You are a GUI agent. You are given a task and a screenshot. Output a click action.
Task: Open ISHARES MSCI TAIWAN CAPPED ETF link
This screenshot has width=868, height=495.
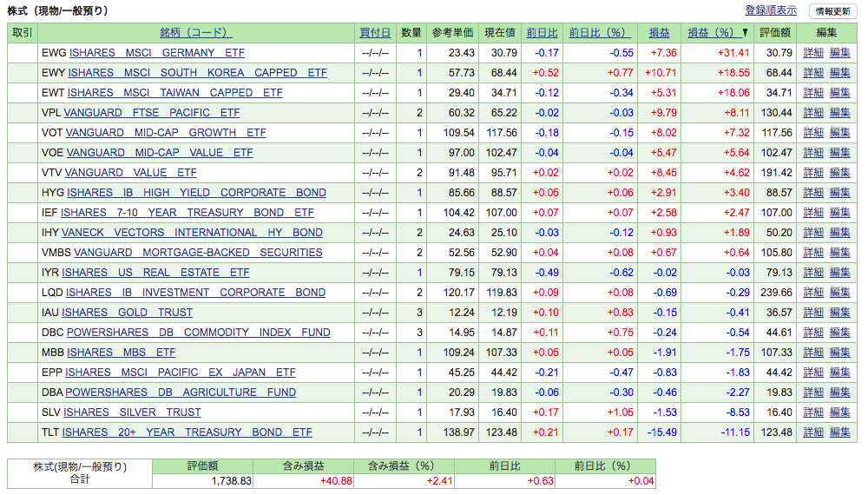pos(175,92)
